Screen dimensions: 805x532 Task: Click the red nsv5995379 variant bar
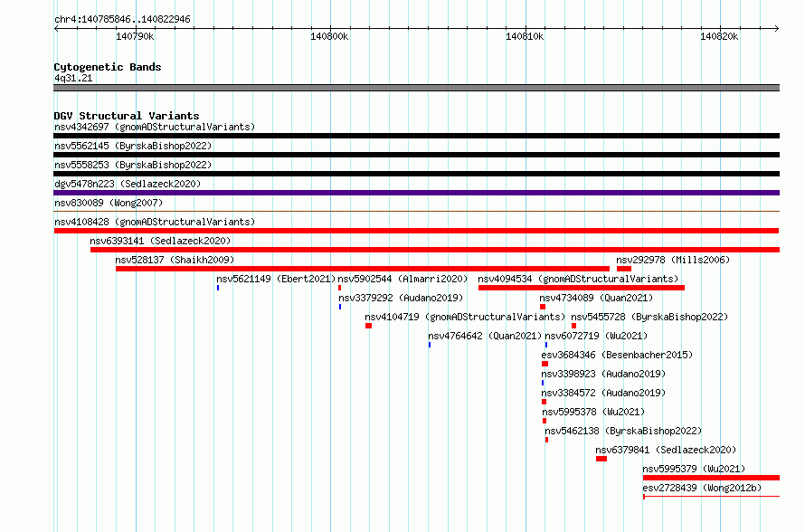(x=711, y=478)
